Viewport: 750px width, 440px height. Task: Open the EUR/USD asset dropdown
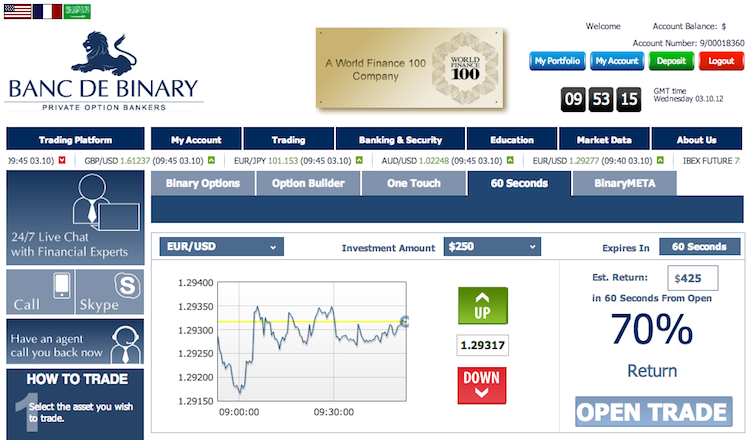coord(221,247)
